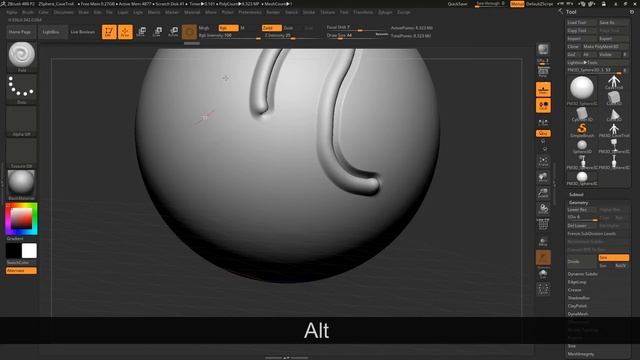Click Make PolyMesh3D button
640x360 pixels.
click(x=606, y=47)
